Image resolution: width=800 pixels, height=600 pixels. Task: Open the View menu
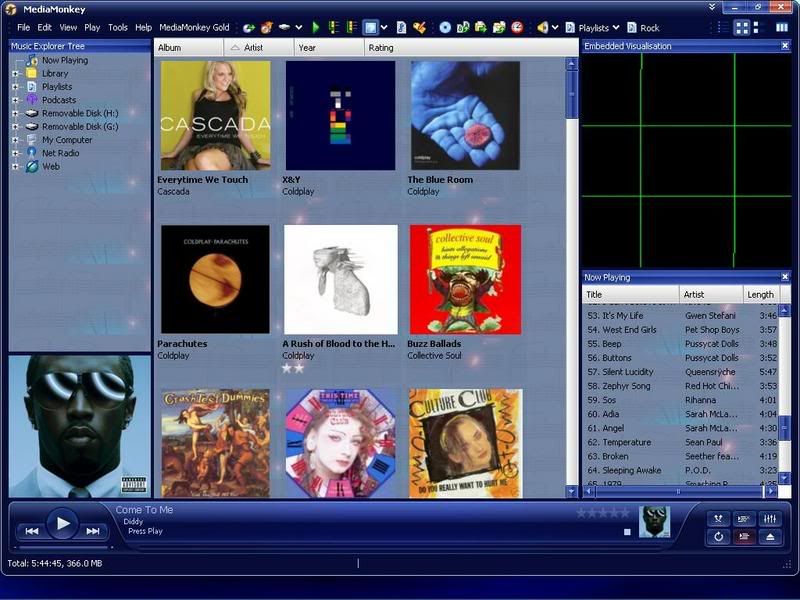click(x=68, y=28)
